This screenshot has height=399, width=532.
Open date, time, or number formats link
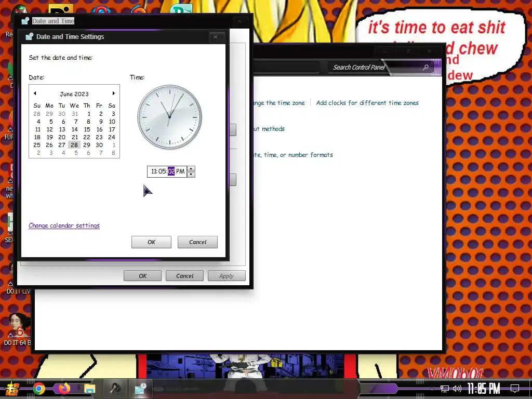293,155
